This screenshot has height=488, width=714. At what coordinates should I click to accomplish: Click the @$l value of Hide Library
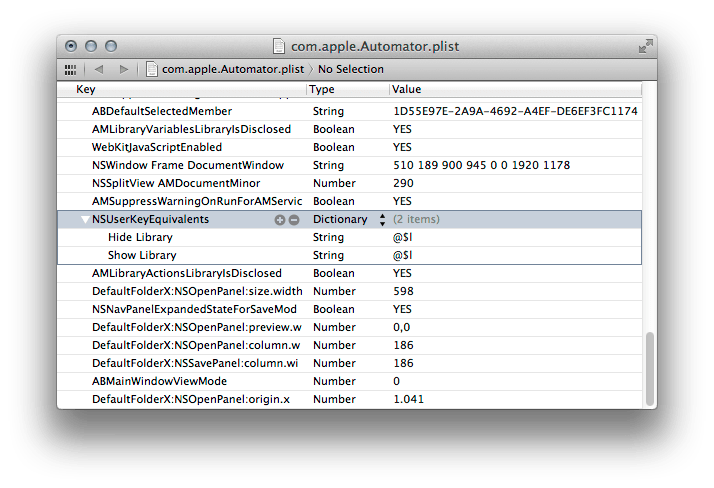tap(403, 237)
